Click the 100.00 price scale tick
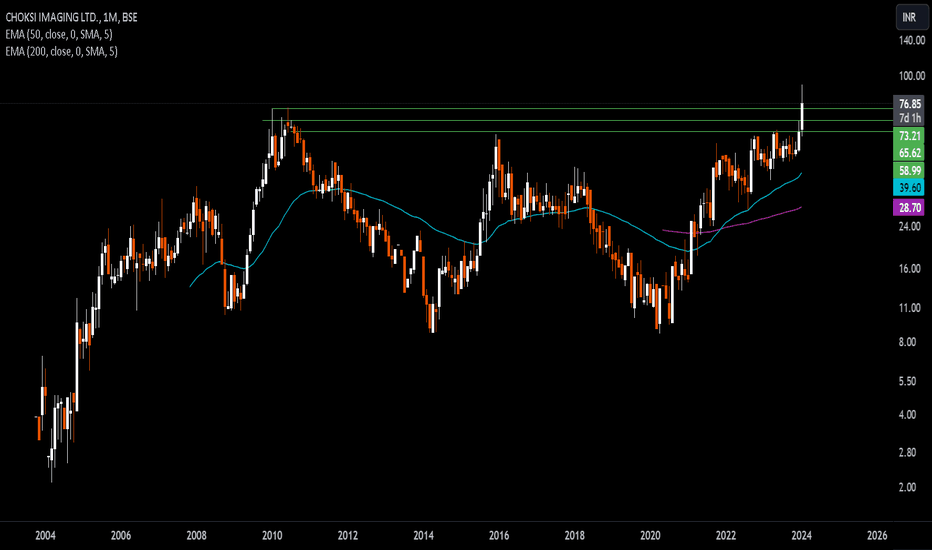932x550 pixels. pyautogui.click(x=912, y=76)
